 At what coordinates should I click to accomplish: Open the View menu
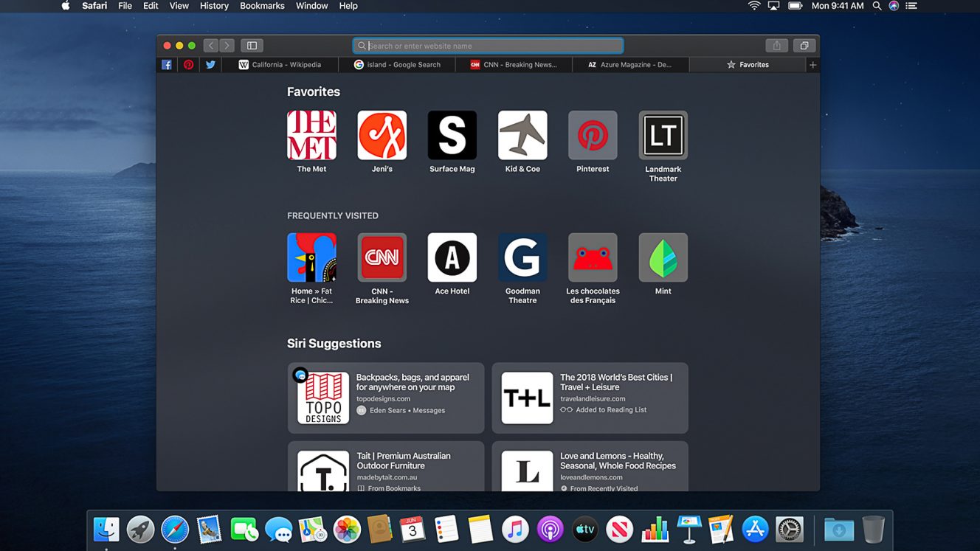(179, 6)
